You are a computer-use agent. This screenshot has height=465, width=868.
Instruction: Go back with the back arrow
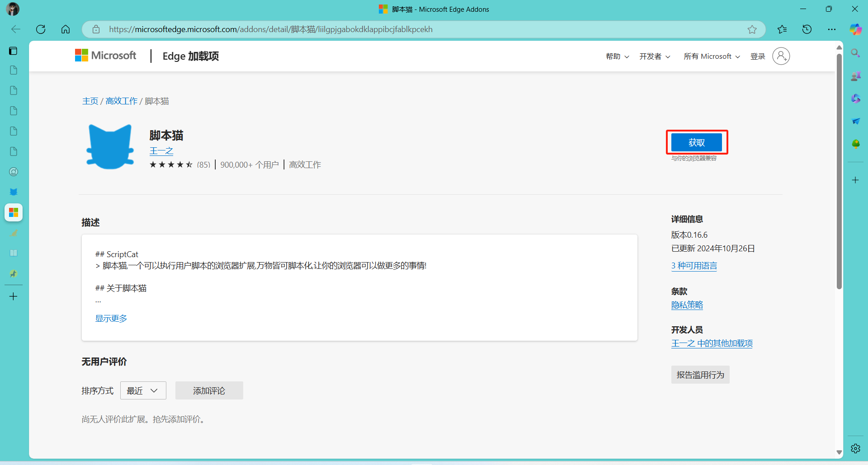[16, 29]
